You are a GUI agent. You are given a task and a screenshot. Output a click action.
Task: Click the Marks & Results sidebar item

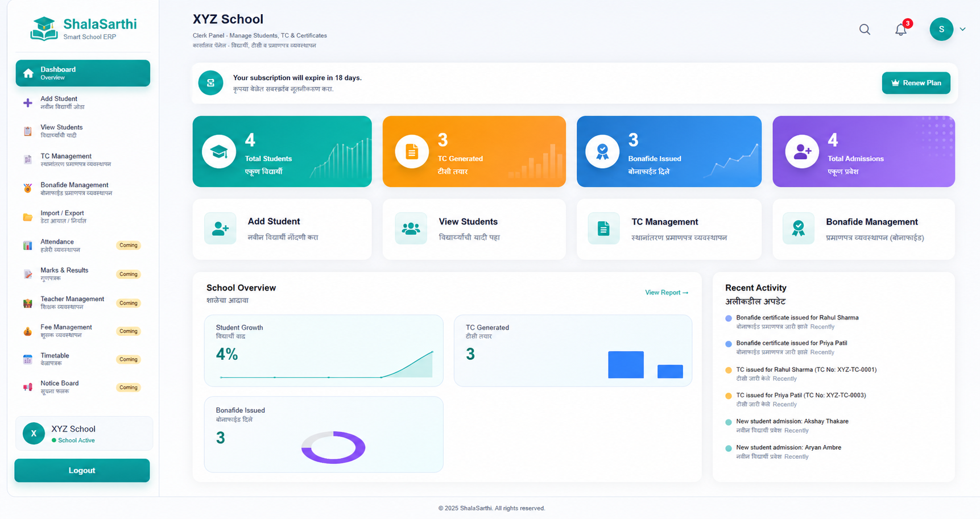click(x=83, y=274)
